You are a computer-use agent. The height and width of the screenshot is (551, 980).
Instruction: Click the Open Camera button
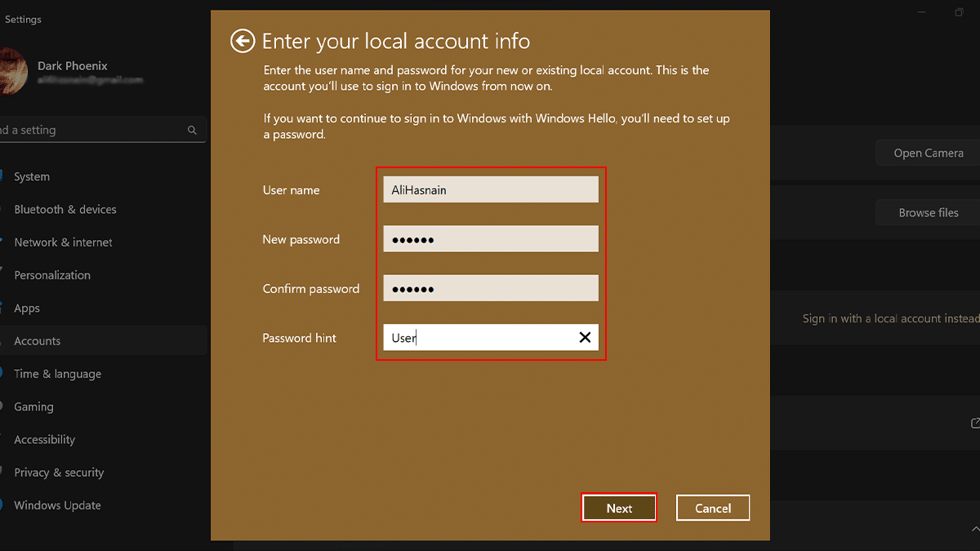point(927,152)
